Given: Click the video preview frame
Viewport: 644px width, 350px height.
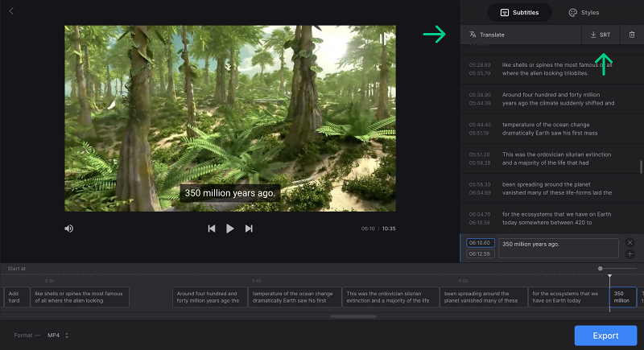Looking at the screenshot, I should (x=230, y=118).
